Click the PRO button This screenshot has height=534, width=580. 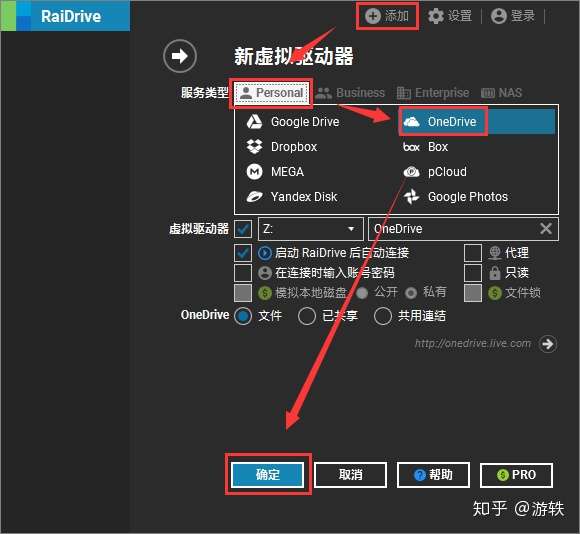pos(516,474)
